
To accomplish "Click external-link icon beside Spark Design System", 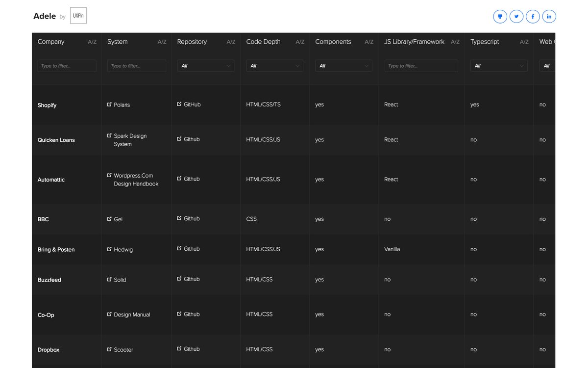I will coord(109,135).
